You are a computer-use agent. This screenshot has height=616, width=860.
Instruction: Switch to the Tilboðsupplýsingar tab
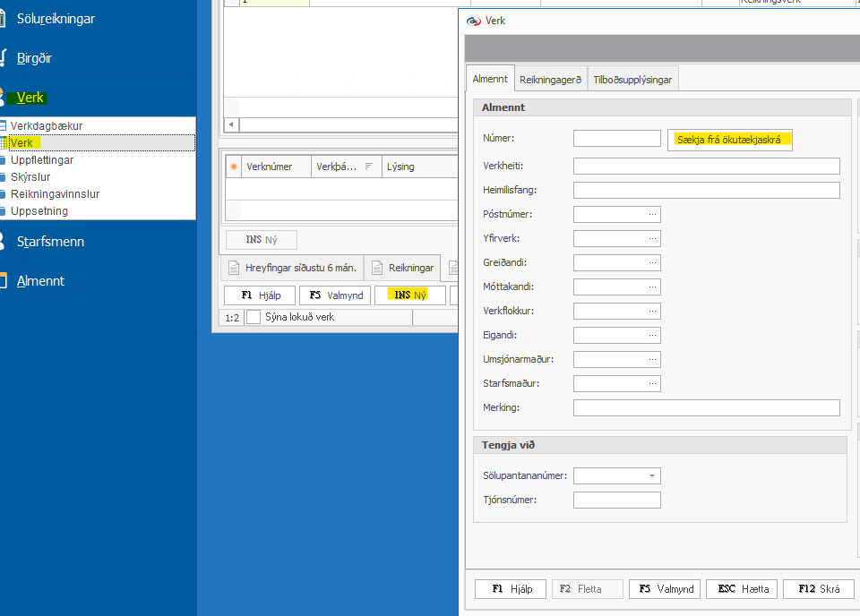(x=632, y=80)
